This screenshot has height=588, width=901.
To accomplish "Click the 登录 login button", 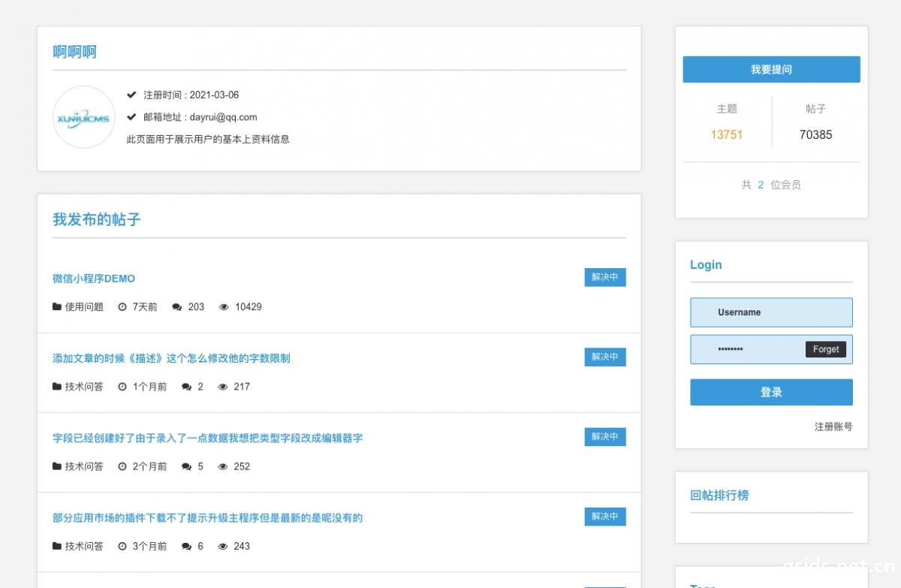I will pos(771,392).
